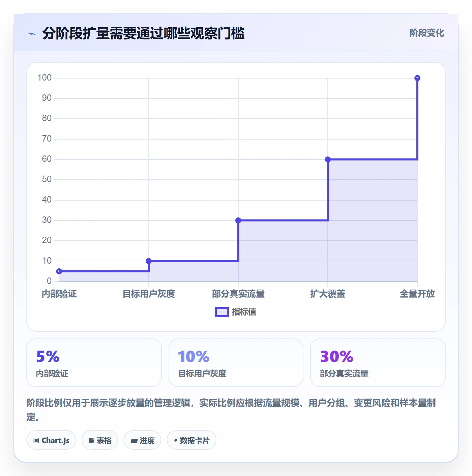Image resolution: width=472 pixels, height=476 pixels.
Task: Click the 扩大覆盖 x-axis label
Action: (x=328, y=294)
